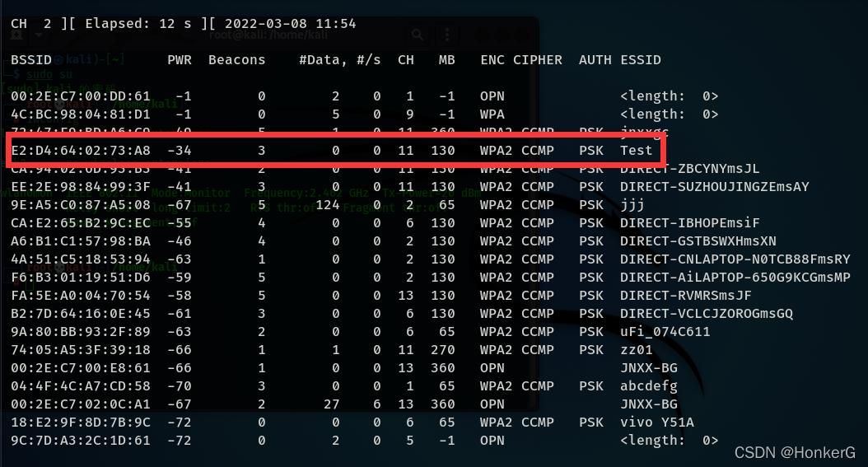The width and height of the screenshot is (868, 467).
Task: Select BSSID FA:5E:A0:04:70:54
Action: 80,296
